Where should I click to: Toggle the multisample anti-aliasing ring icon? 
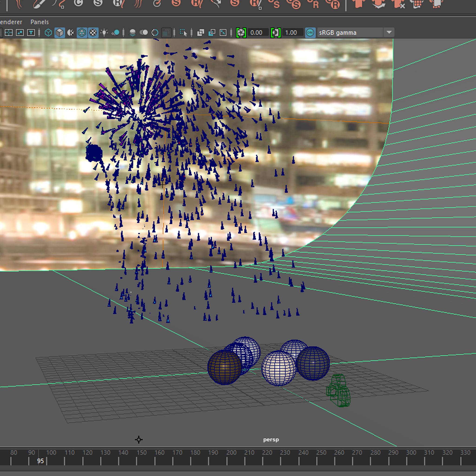point(155,33)
